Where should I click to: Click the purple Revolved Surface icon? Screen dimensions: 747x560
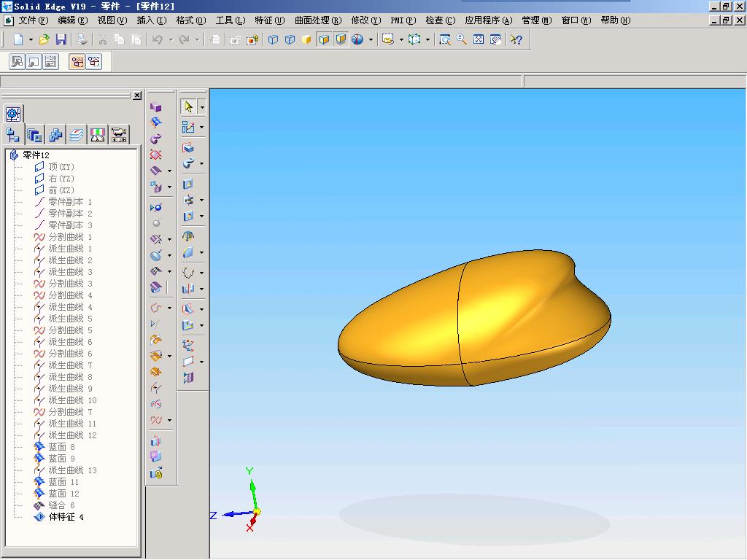click(x=156, y=139)
